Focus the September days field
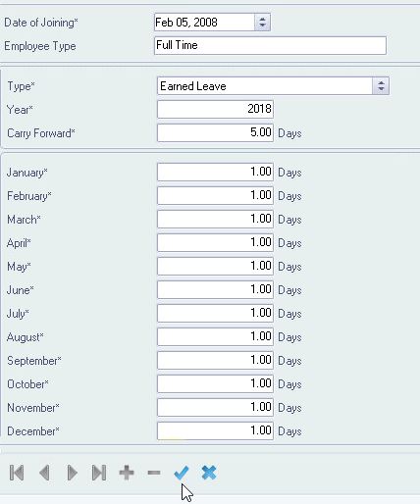This screenshot has width=420, height=504. click(215, 360)
